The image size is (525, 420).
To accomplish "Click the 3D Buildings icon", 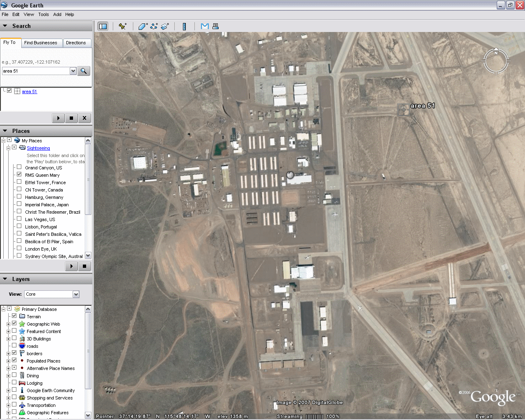I will click(22, 338).
